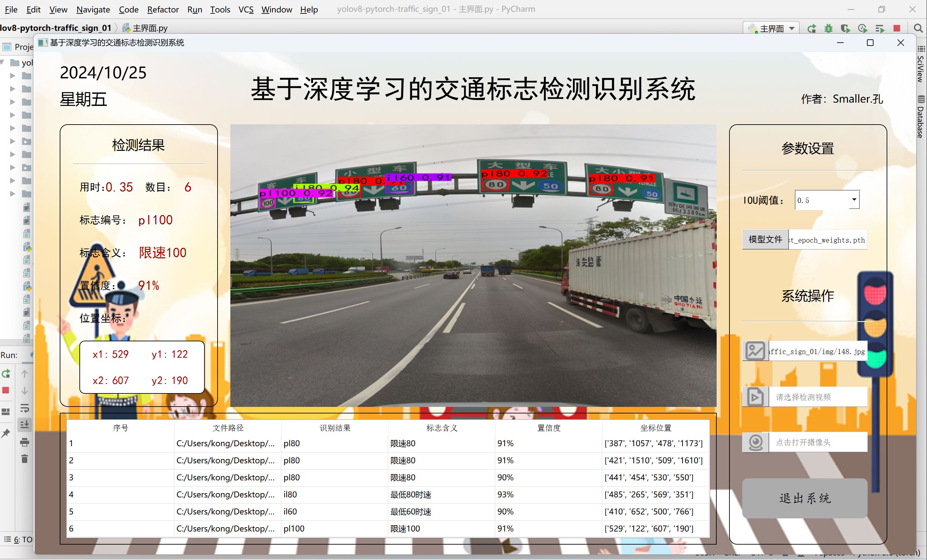Click the Rerun icon in PyCharm's top toolbar
Viewport: 927px width, 560px height.
point(811,29)
